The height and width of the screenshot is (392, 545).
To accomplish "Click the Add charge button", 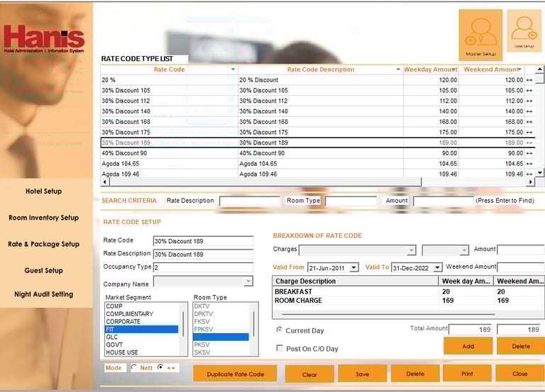I will (468, 346).
